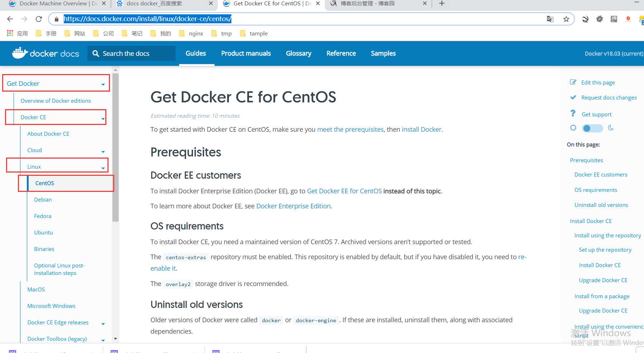The height and width of the screenshot is (353, 644).
Task: Open the apps grid icon in bookmarks bar
Action: [x=10, y=33]
